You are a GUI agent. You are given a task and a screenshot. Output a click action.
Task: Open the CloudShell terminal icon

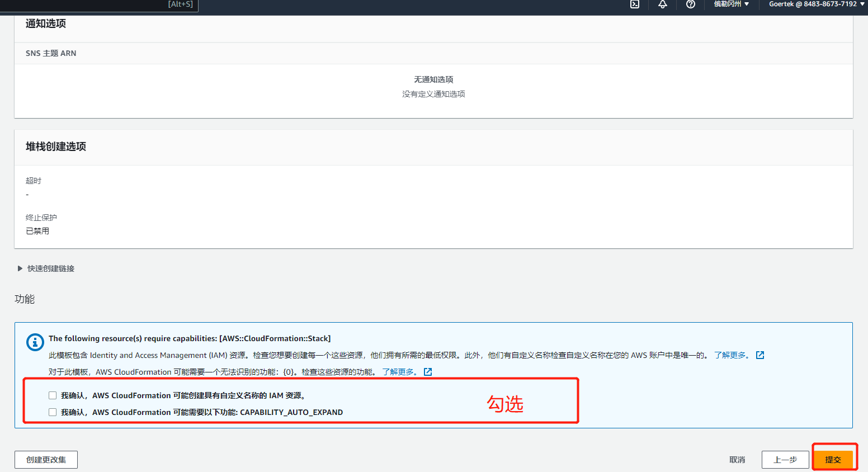635,4
